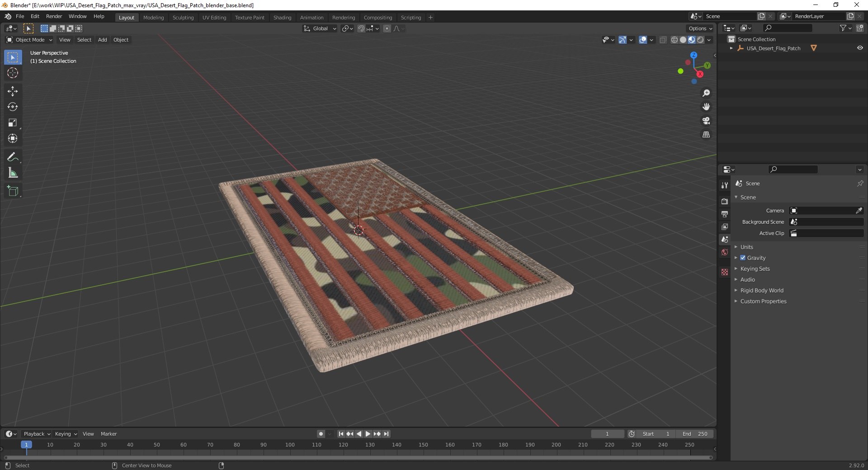
Task: Open the viewport shading options dropdown arrow
Action: click(x=709, y=40)
